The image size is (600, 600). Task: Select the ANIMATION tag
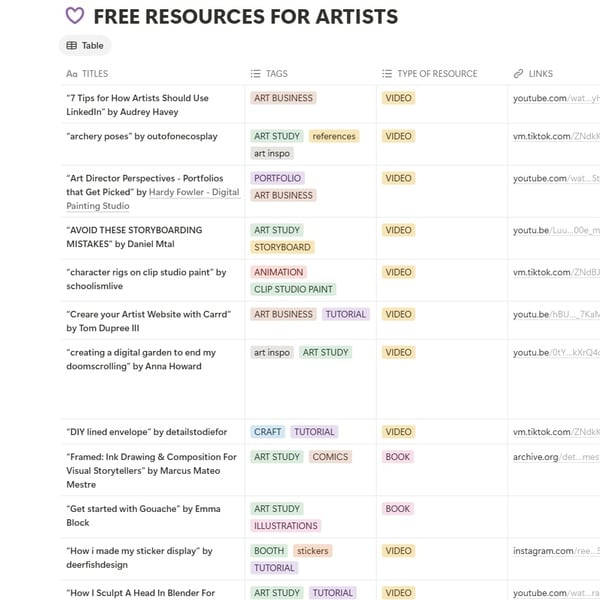tap(279, 272)
